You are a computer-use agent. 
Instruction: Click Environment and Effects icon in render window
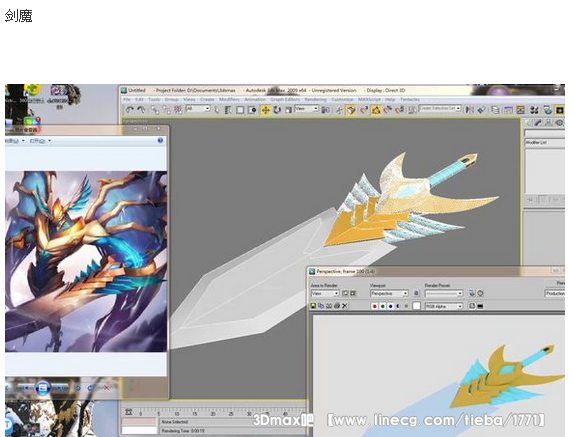click(480, 294)
